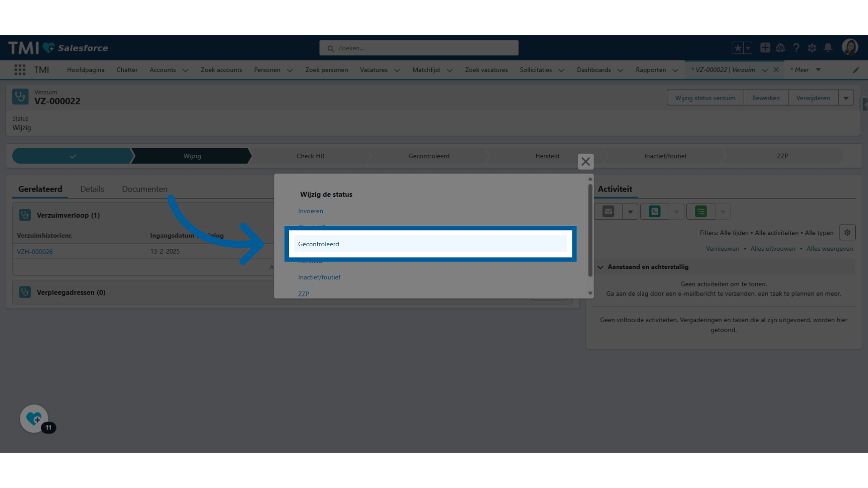Click Inactief/foutief status option
Image resolution: width=868 pixels, height=488 pixels.
(x=319, y=277)
